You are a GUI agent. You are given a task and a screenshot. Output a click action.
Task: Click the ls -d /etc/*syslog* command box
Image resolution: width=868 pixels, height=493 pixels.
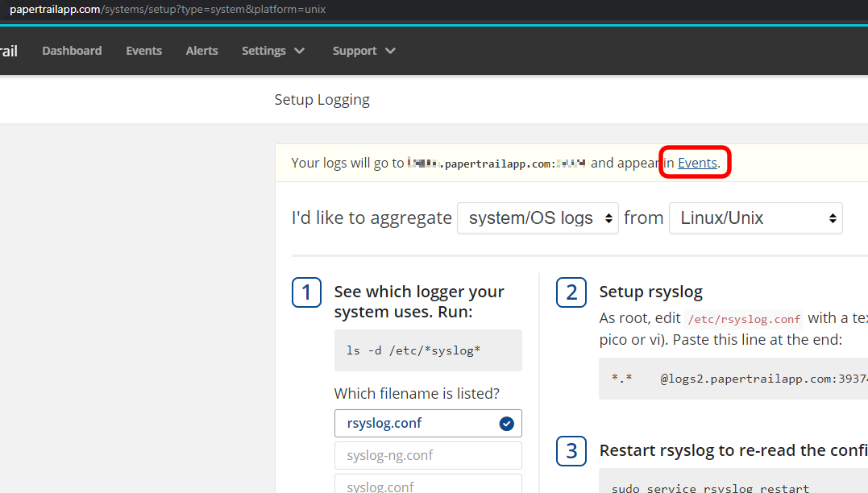pos(428,350)
